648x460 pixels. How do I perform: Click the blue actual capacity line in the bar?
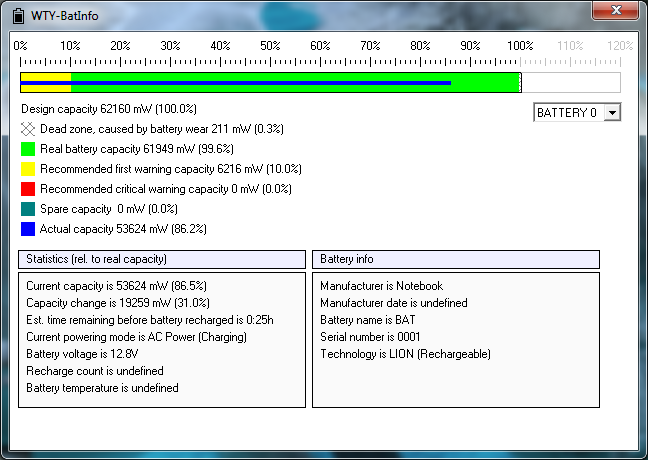tap(236, 83)
